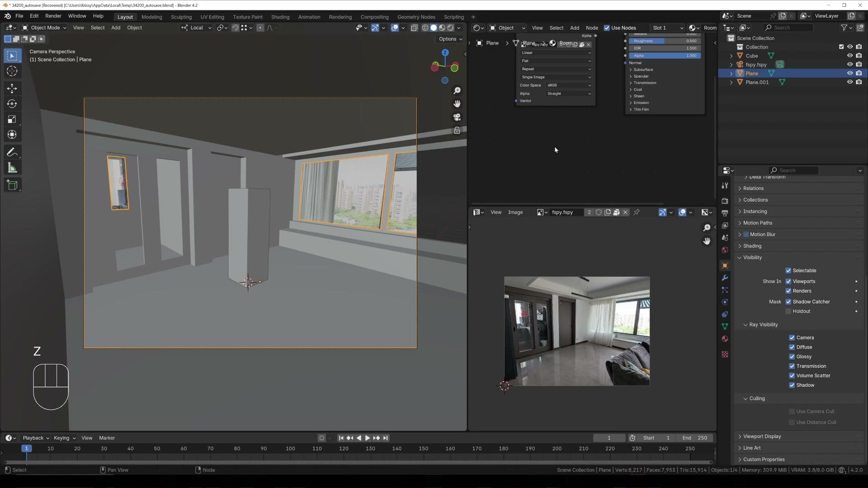Image resolution: width=868 pixels, height=488 pixels.
Task: Open the Modifiers wrench properties tab
Action: coord(725,278)
